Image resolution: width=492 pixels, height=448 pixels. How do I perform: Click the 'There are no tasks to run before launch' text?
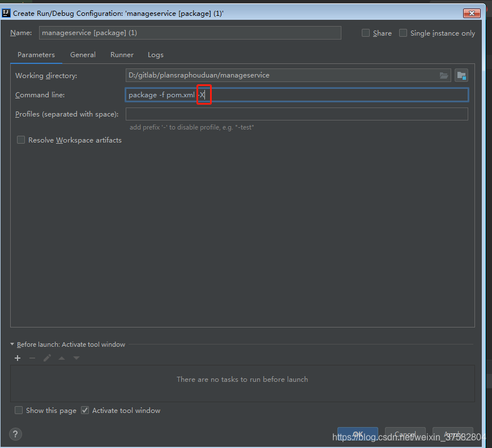coord(242,380)
